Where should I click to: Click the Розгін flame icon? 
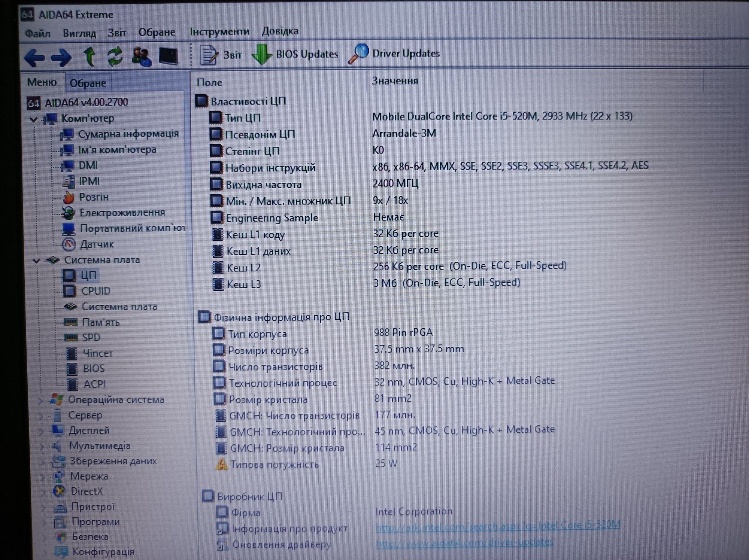[x=69, y=197]
